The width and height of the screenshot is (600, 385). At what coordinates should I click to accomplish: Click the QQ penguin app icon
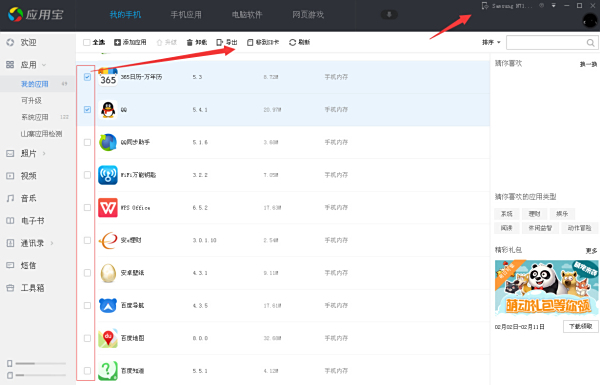[108, 110]
